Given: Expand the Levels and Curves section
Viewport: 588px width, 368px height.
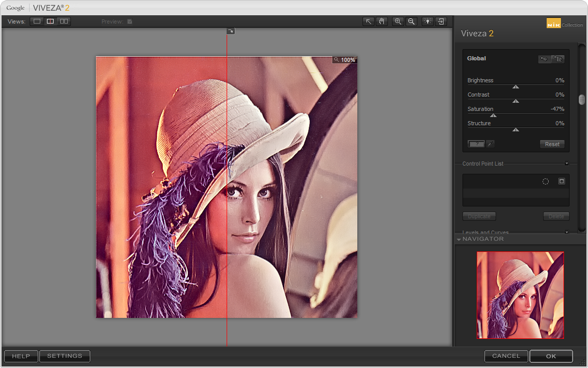Looking at the screenshot, I should (567, 232).
